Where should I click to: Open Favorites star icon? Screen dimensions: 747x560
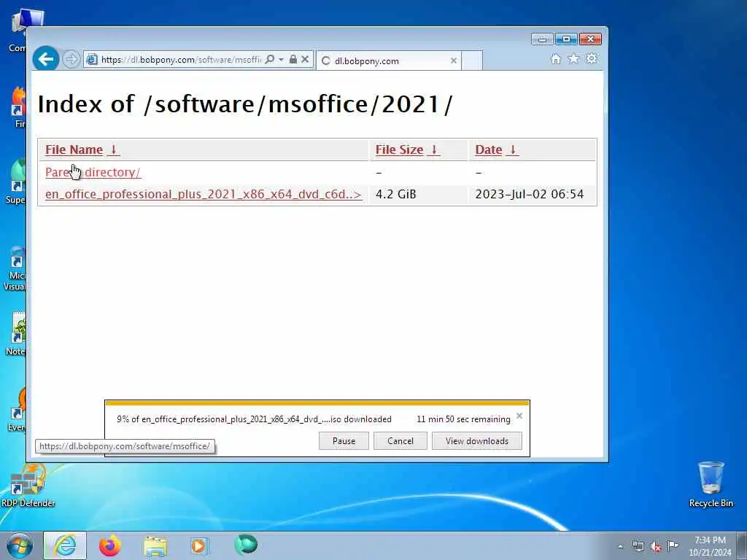point(573,59)
